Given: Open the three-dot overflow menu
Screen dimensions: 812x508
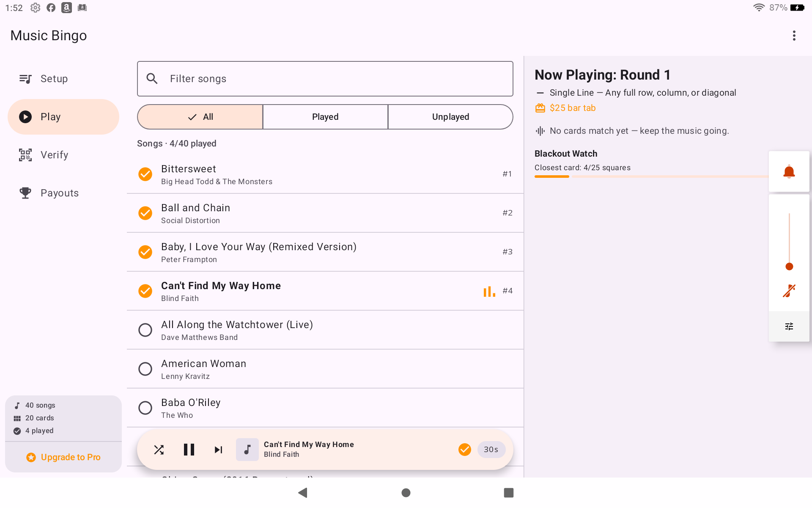Looking at the screenshot, I should 794,36.
